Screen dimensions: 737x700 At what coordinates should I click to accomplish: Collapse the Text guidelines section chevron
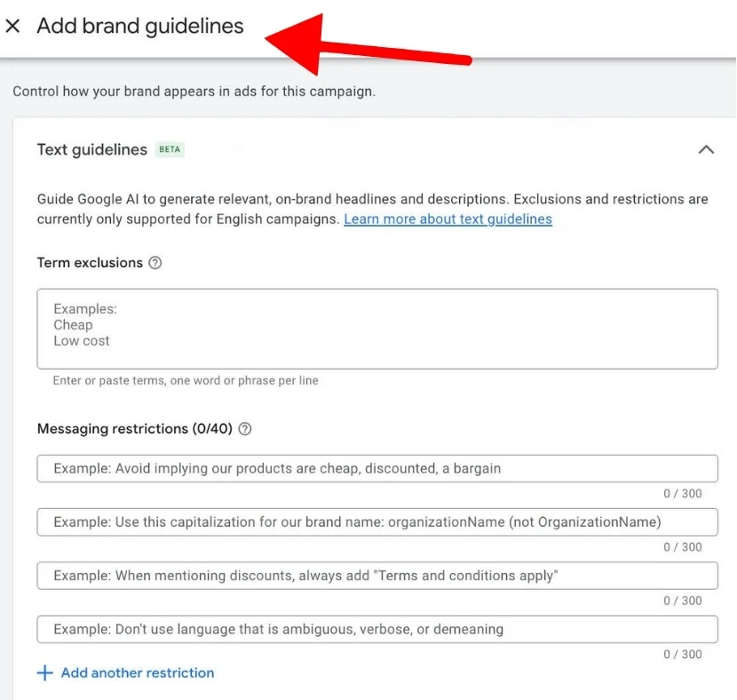pos(706,149)
